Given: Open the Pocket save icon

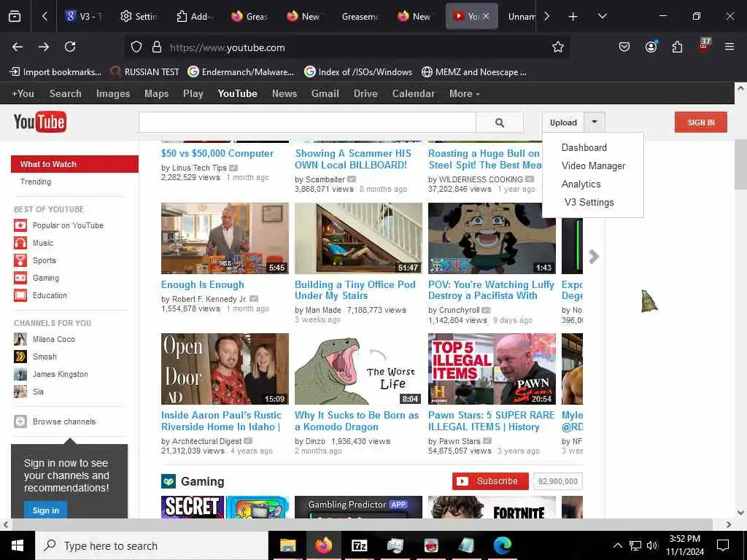Looking at the screenshot, I should [624, 47].
